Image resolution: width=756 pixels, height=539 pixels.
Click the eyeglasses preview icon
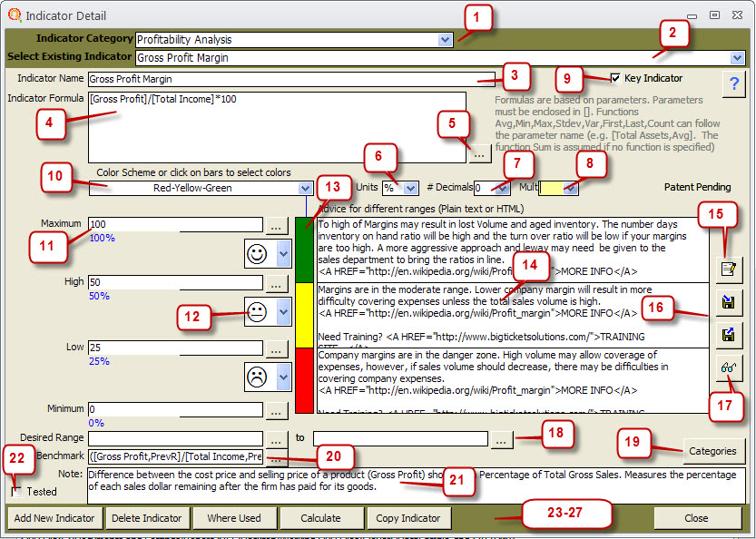coord(727,368)
